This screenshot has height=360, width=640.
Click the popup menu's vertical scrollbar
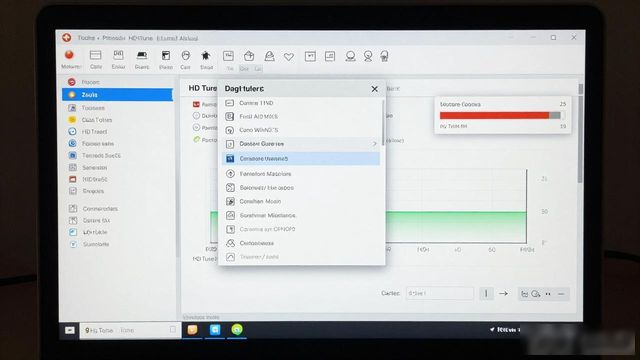pyautogui.click(x=383, y=122)
